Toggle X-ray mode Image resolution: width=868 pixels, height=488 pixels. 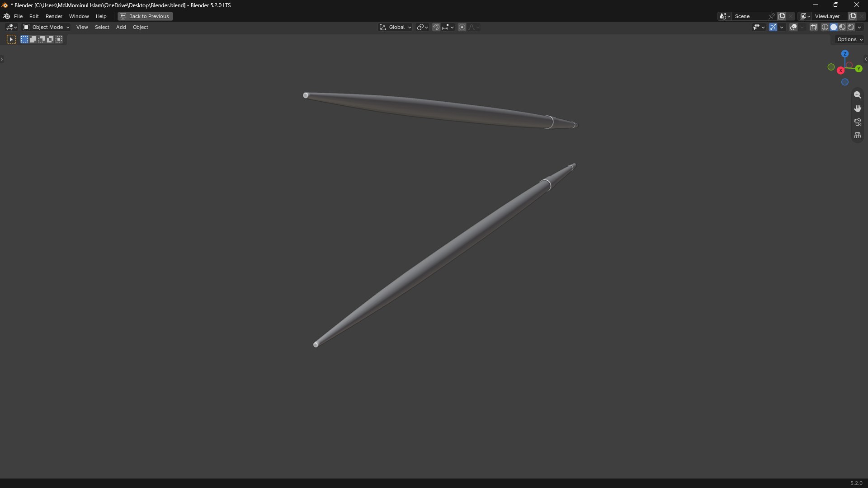pyautogui.click(x=814, y=28)
